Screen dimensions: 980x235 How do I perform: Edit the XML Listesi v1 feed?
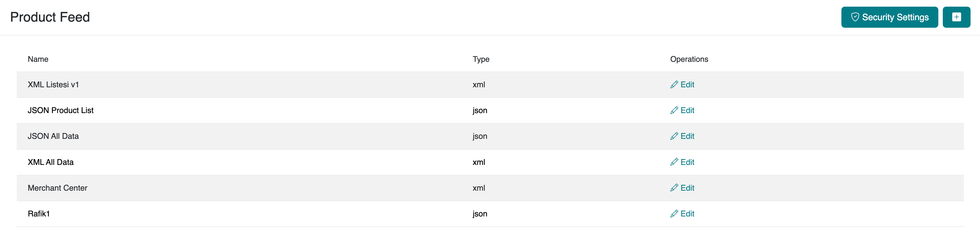coord(687,85)
